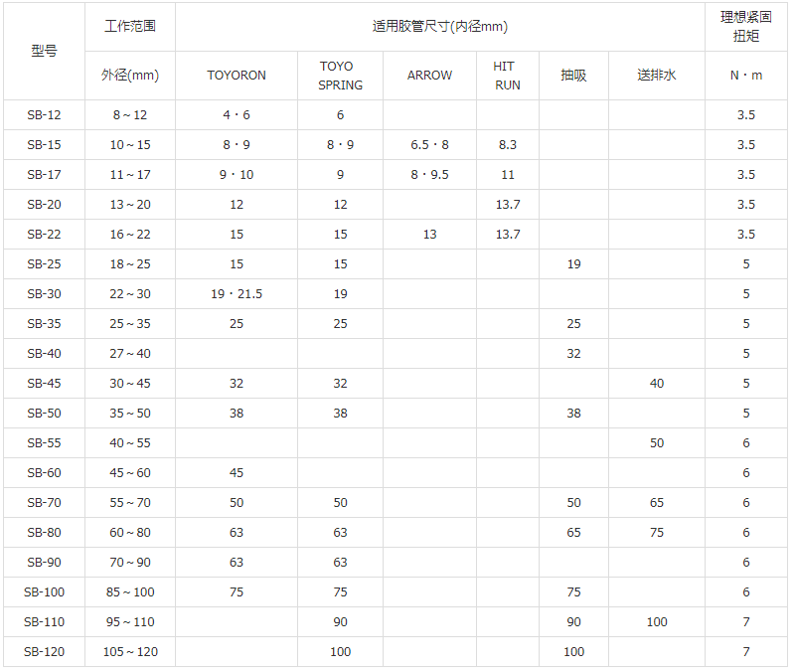Select the SB-30 model cell
793x672 pixels.
click(44, 294)
